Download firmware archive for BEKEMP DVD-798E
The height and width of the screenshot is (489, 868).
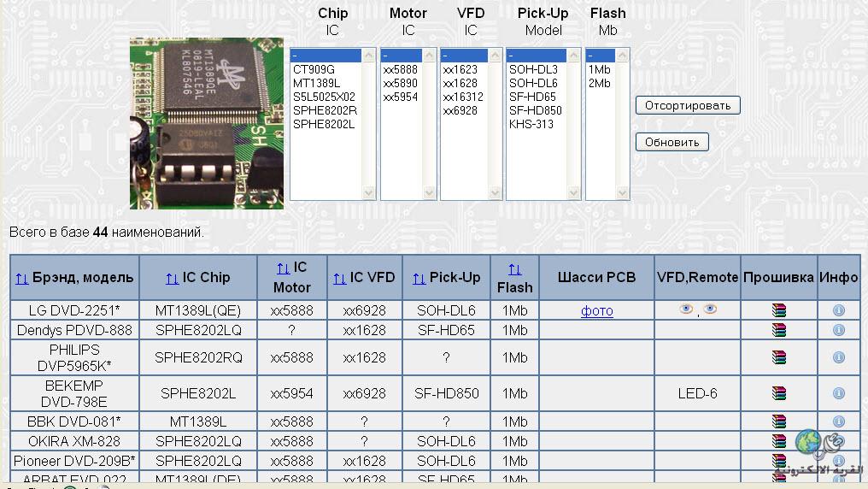(779, 394)
